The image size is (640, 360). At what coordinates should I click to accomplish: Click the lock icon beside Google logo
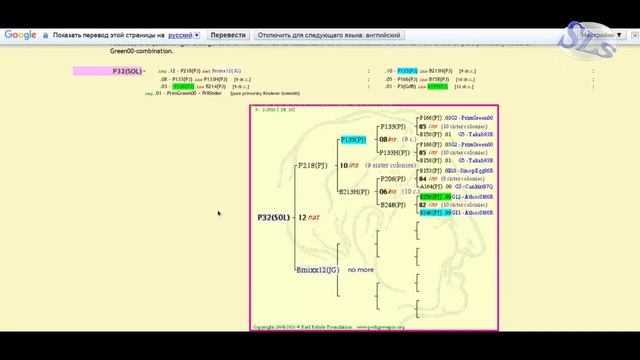coord(45,36)
